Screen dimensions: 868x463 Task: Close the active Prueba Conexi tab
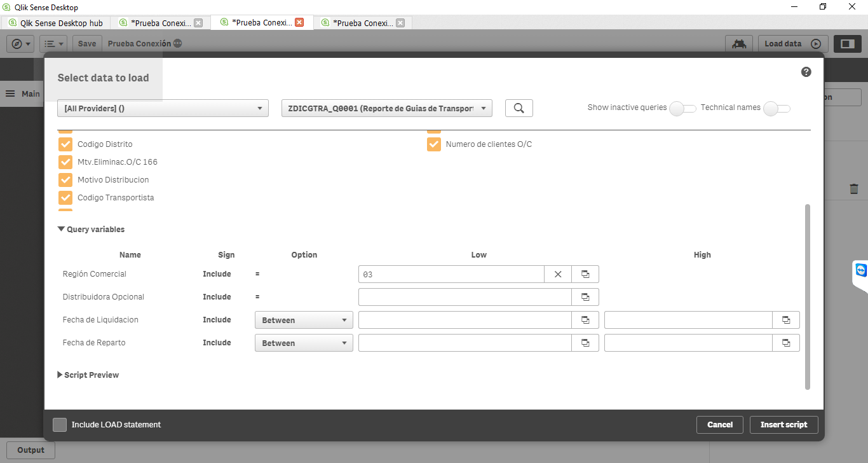tap(299, 22)
